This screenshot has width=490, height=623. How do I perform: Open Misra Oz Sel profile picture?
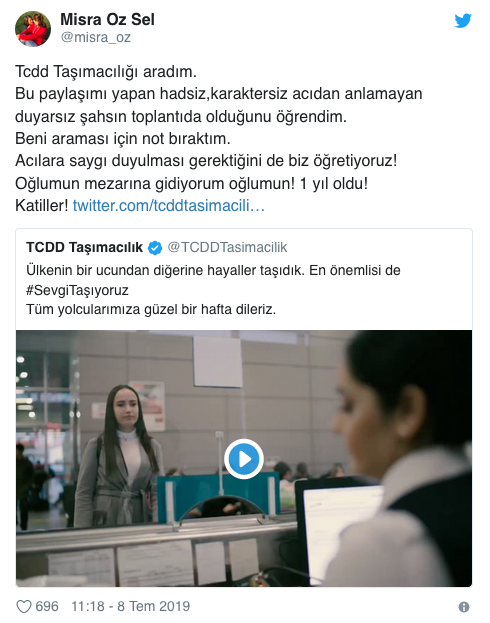tap(33, 29)
